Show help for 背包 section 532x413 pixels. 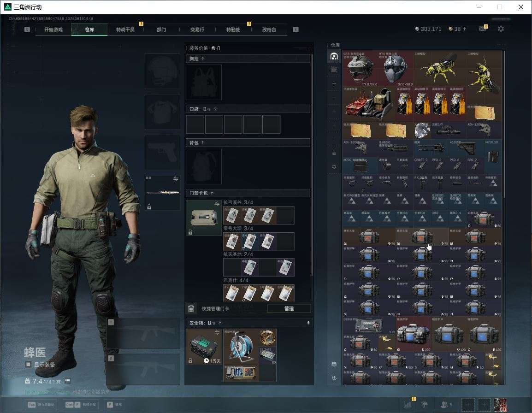202,143
